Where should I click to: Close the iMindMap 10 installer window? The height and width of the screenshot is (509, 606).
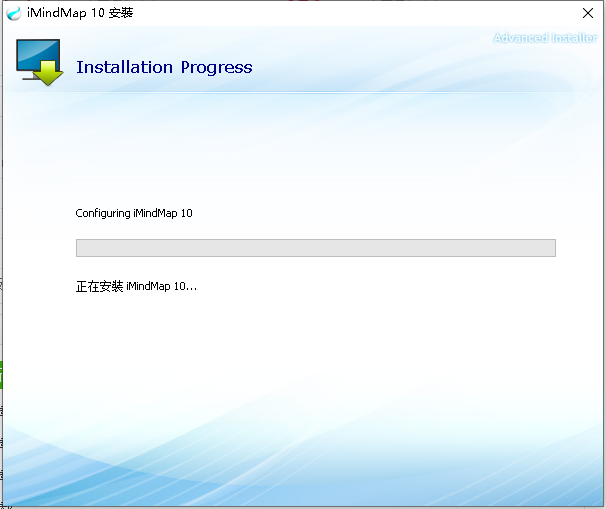[x=587, y=13]
